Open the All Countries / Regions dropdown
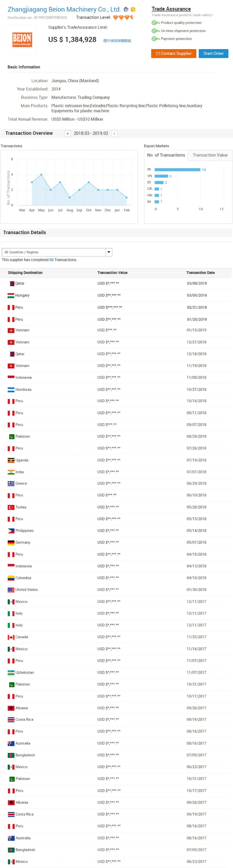The image size is (233, 868). click(109, 252)
